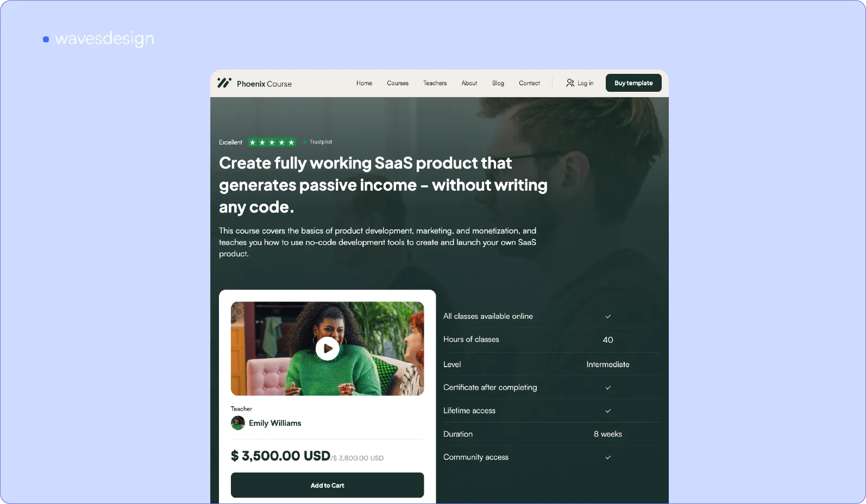866x504 pixels.
Task: Click the Buy template button
Action: (633, 83)
